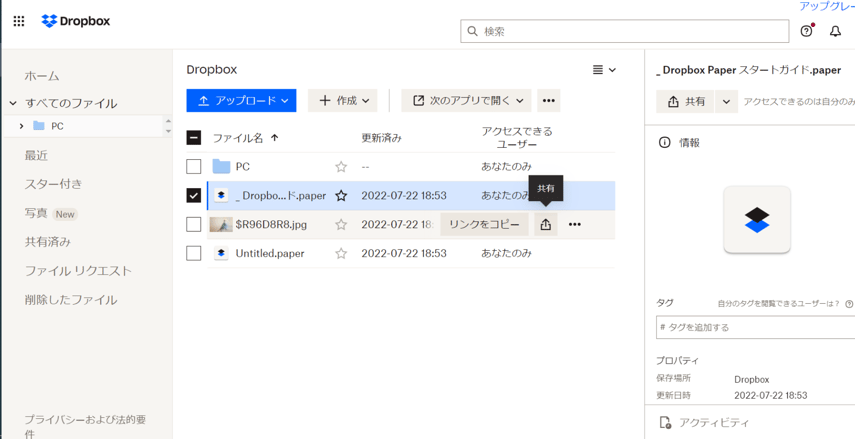Screen dimensions: 855x439
Task: Click 自分のタグを閲覧できるユーザーは link
Action: pyautogui.click(x=779, y=304)
